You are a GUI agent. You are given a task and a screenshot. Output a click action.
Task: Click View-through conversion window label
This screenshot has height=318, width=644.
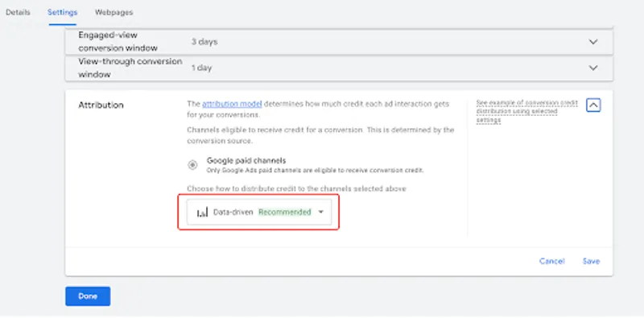point(130,68)
